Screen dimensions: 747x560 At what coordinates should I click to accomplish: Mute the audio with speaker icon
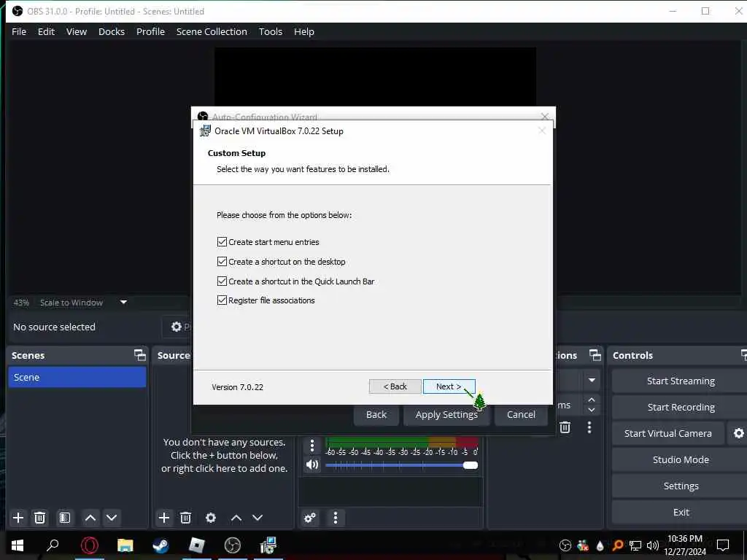coord(312,464)
